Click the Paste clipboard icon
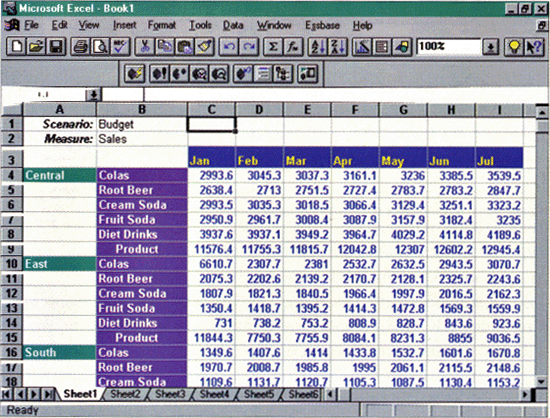The height and width of the screenshot is (418, 550). pos(185,46)
